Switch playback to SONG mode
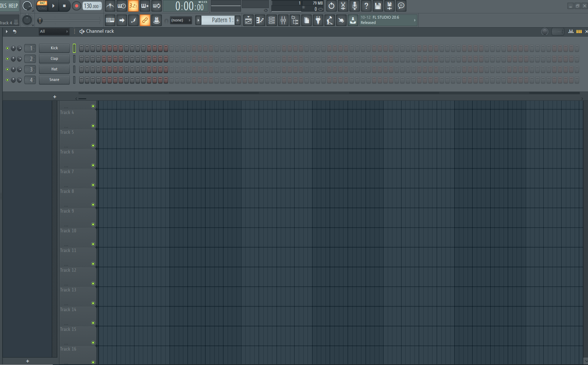The width and height of the screenshot is (588, 365). [x=42, y=8]
